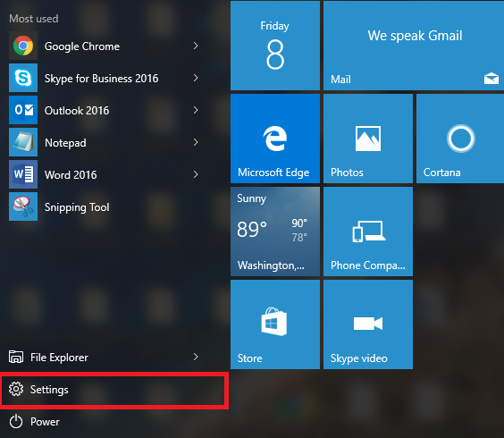The height and width of the screenshot is (438, 504).
Task: Open the Phone Companion tile
Action: pos(368,232)
